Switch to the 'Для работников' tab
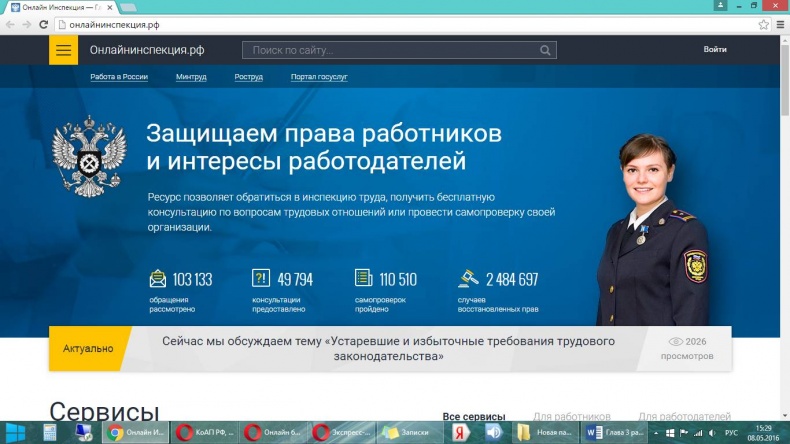 [571, 416]
